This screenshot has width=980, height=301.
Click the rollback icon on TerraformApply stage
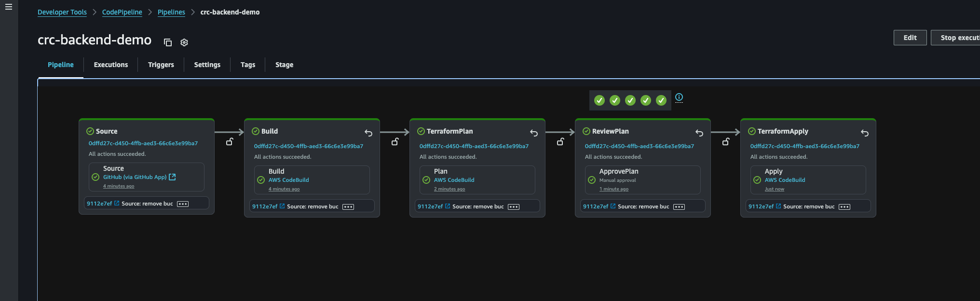click(x=865, y=133)
